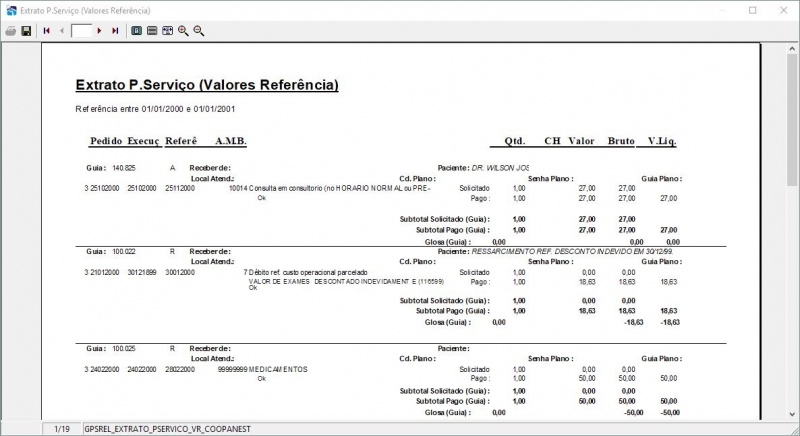Click the 99999999 MEDICAMENTOS line
800x436 pixels.
point(262,369)
